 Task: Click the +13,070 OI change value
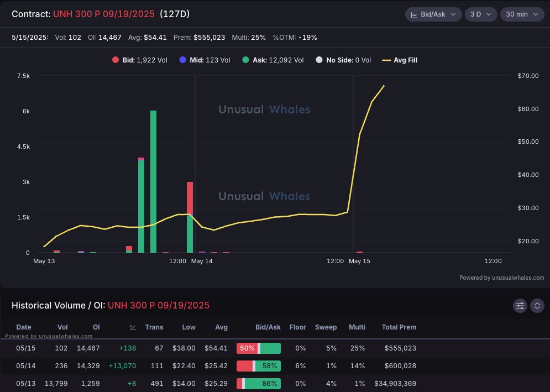(122, 365)
